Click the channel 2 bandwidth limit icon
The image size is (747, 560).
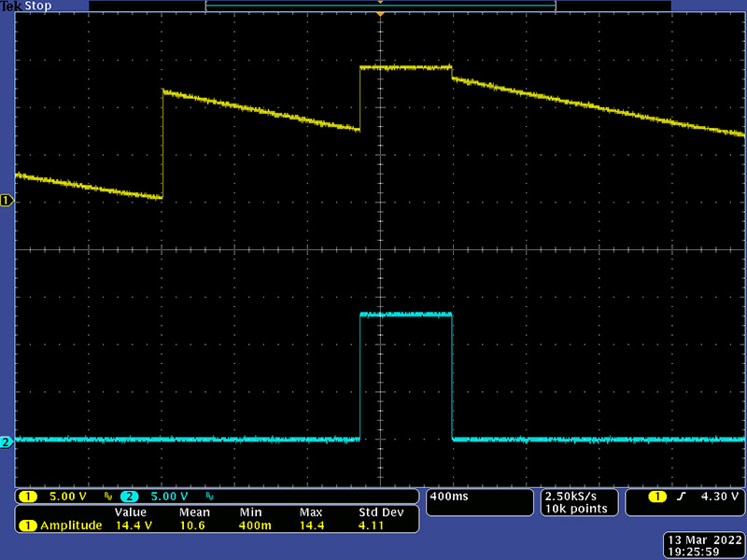[x=208, y=497]
